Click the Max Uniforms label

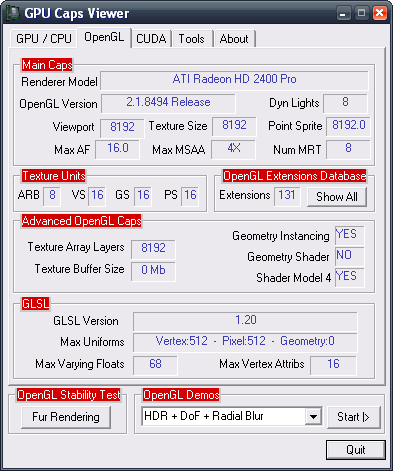[x=92, y=342]
